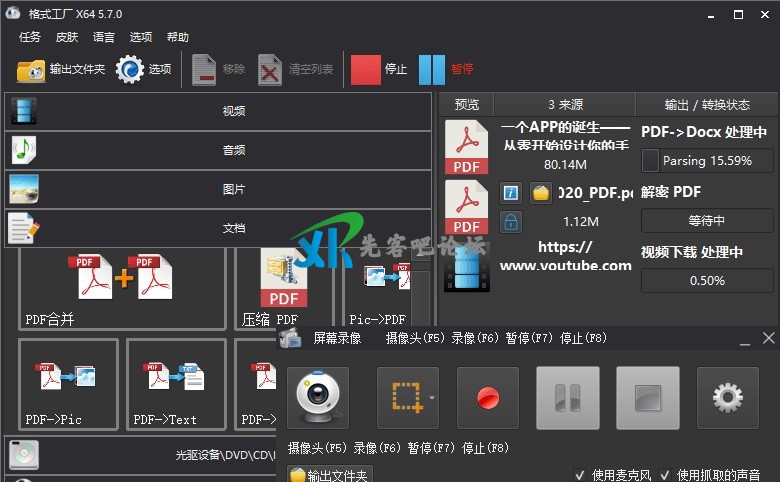The height and width of the screenshot is (482, 780).
Task: Expand the 视频 video category
Action: 218,111
